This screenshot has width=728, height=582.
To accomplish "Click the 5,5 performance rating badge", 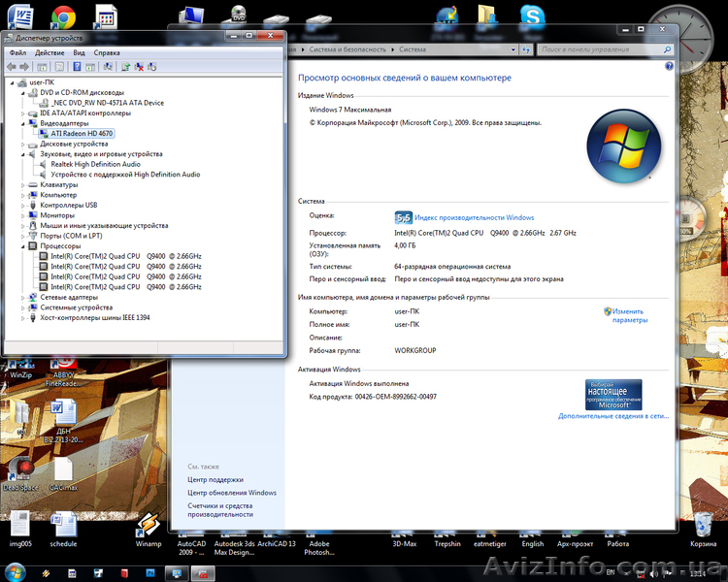I will [404, 217].
